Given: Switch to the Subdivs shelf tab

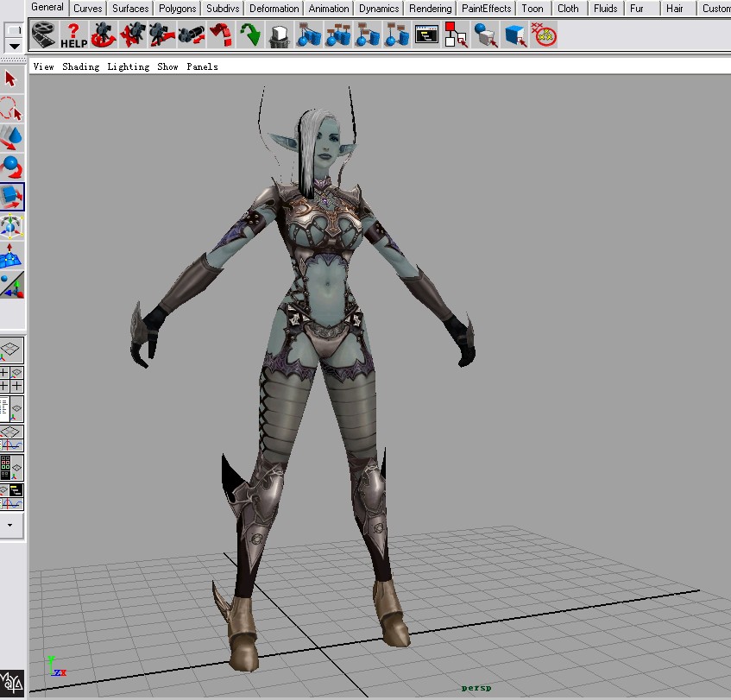Looking at the screenshot, I should pos(223,9).
